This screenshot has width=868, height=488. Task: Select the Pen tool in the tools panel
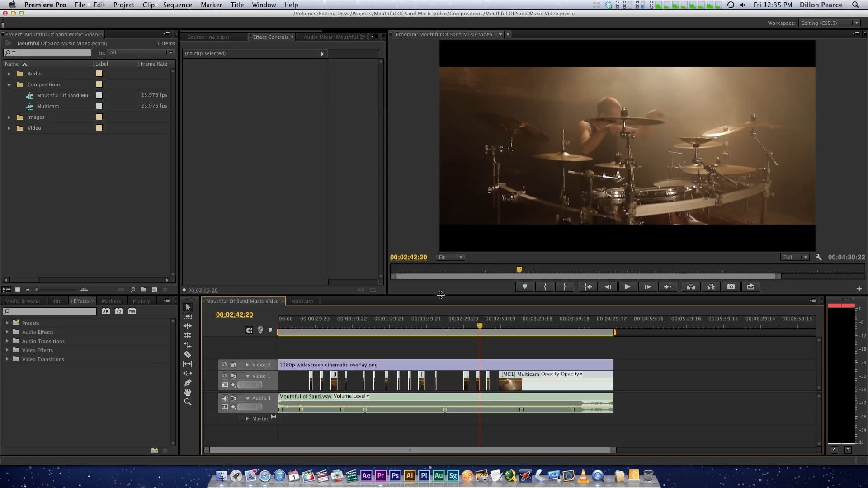tap(188, 383)
